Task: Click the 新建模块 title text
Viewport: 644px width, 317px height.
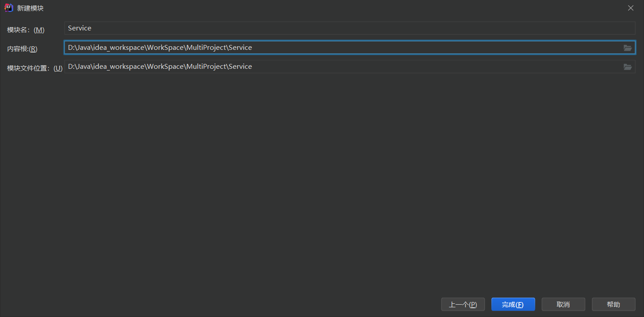Action: tap(30, 8)
